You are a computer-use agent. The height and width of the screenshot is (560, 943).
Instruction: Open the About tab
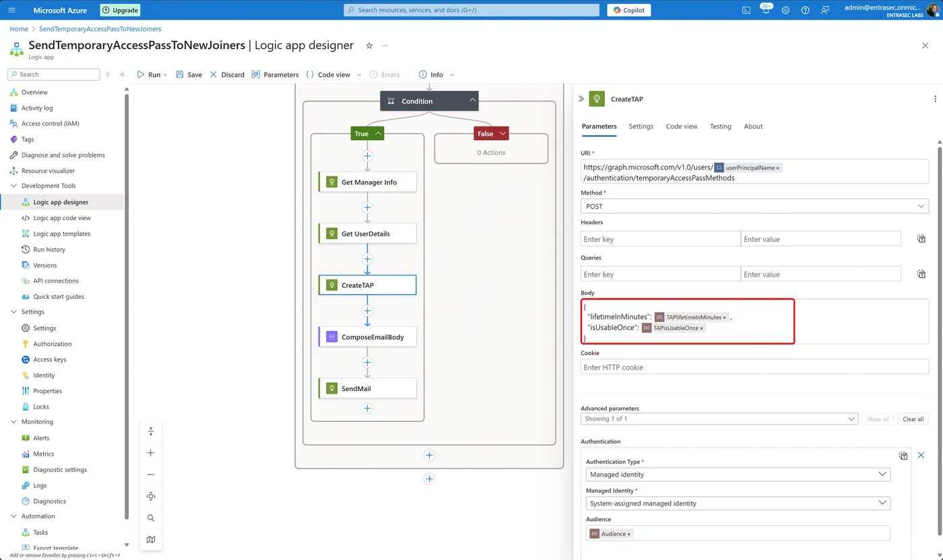coord(753,127)
